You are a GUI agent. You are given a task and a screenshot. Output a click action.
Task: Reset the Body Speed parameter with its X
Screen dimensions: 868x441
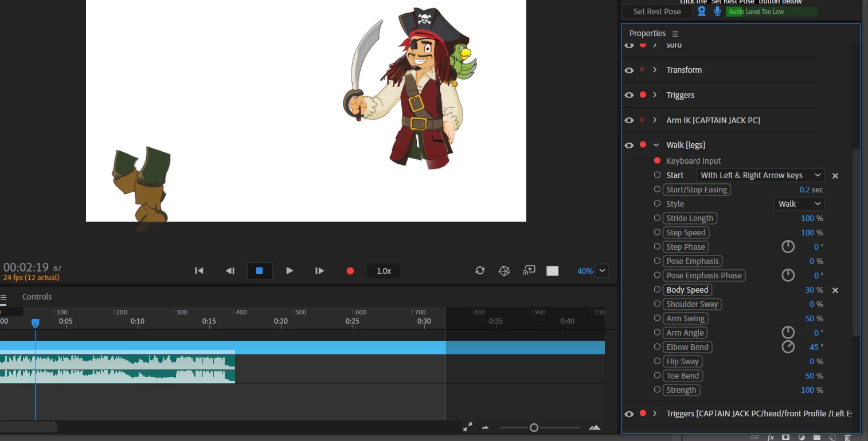click(835, 290)
